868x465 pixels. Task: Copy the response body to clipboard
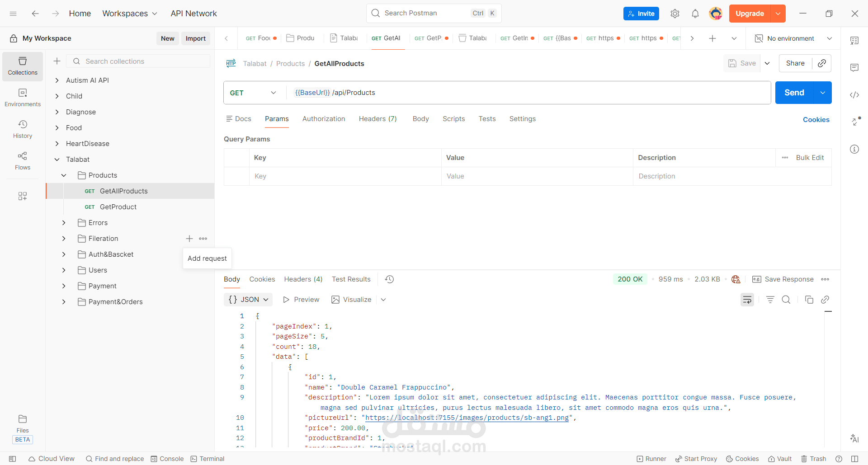click(x=809, y=300)
